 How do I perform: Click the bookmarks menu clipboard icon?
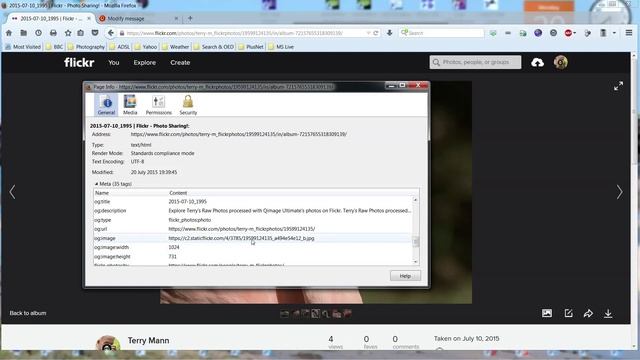(80, 33)
